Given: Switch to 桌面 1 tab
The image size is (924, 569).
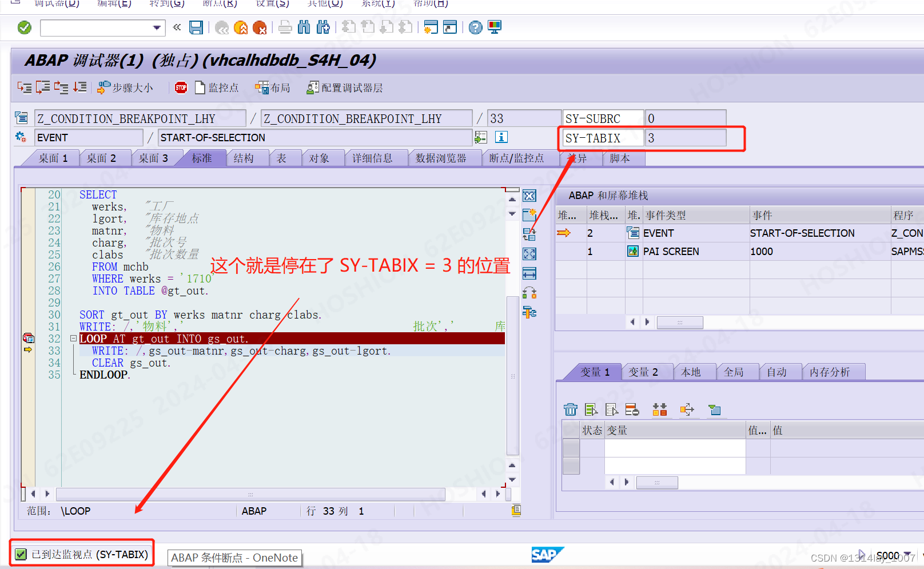Looking at the screenshot, I should (53, 158).
